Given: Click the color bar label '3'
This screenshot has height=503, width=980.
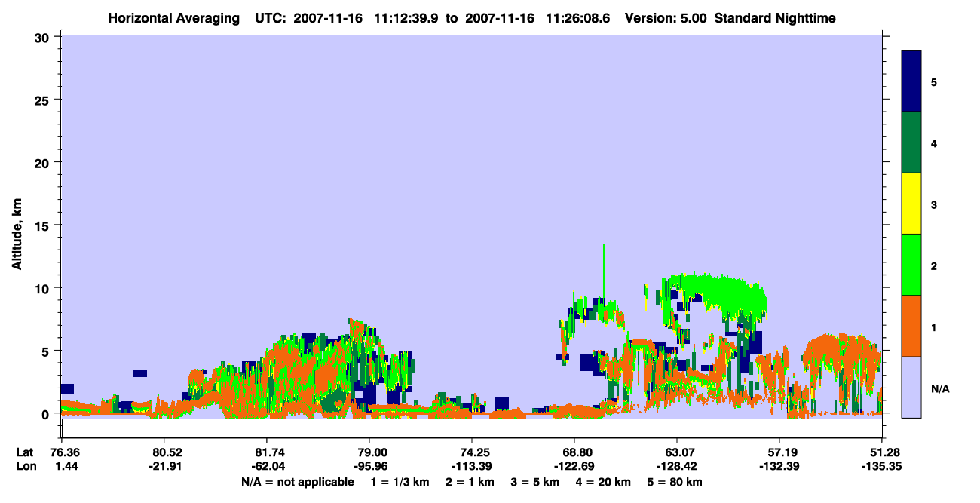Looking at the screenshot, I should click(x=933, y=204).
